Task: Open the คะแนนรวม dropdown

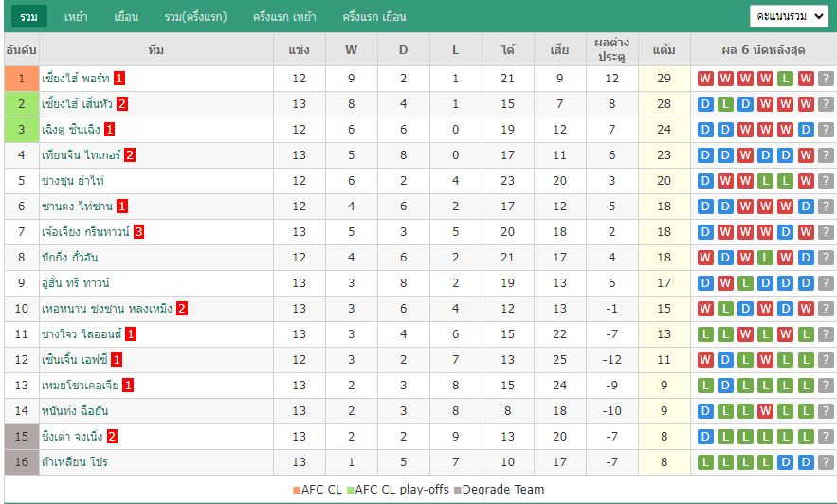Action: pos(789,16)
